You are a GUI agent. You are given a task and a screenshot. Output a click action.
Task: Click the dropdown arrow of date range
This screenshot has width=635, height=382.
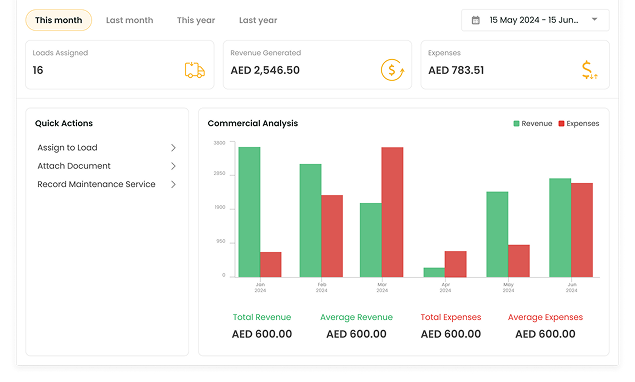point(595,19)
